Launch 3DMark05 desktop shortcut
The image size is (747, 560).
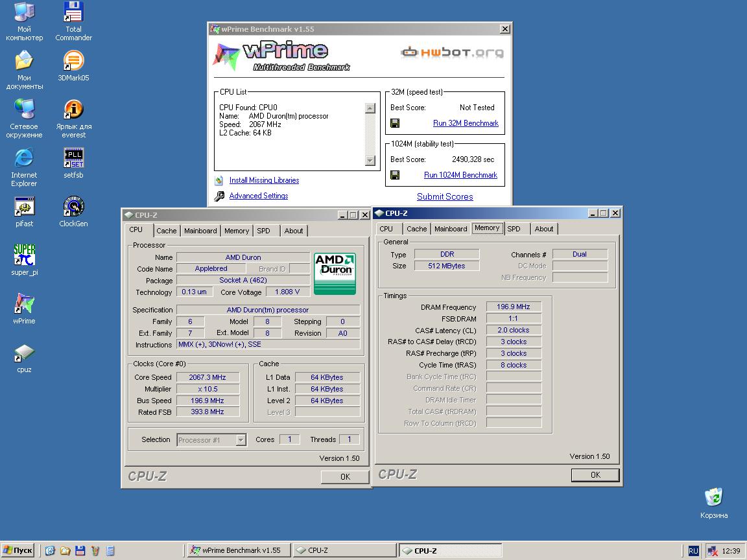point(73,66)
